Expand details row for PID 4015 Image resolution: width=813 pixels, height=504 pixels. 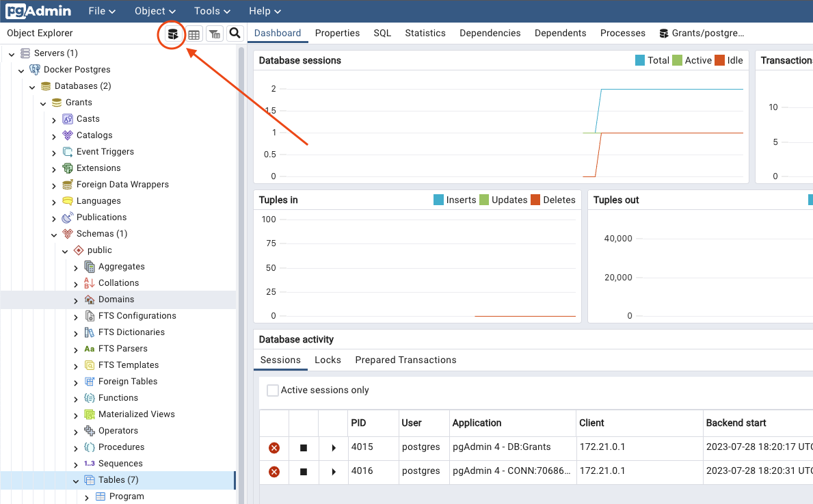coord(334,447)
